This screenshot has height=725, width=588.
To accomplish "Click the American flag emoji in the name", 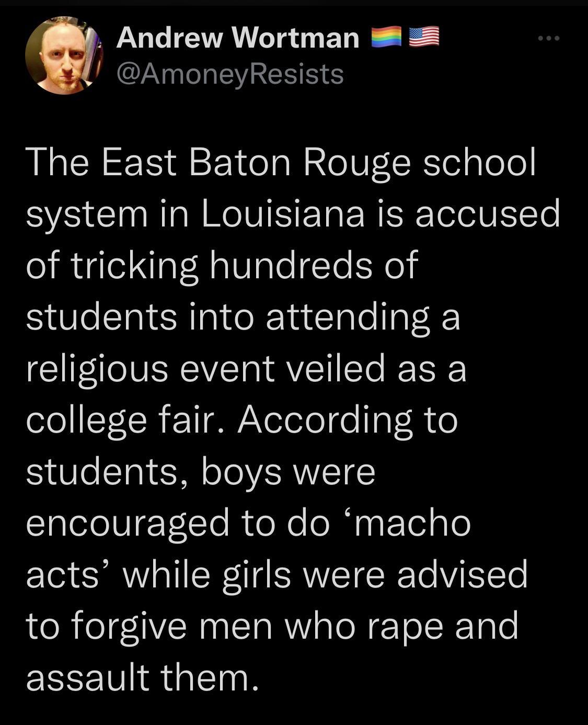I will tap(423, 37).
